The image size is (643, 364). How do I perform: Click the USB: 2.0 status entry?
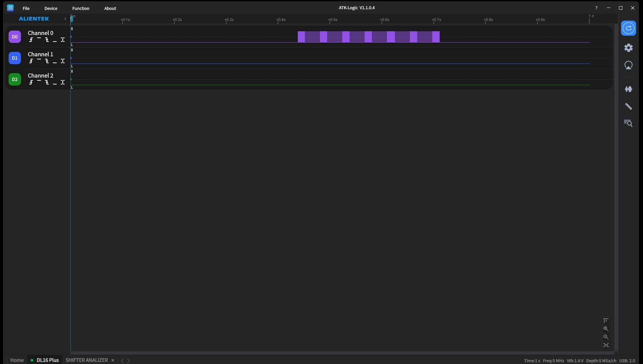pyautogui.click(x=627, y=361)
